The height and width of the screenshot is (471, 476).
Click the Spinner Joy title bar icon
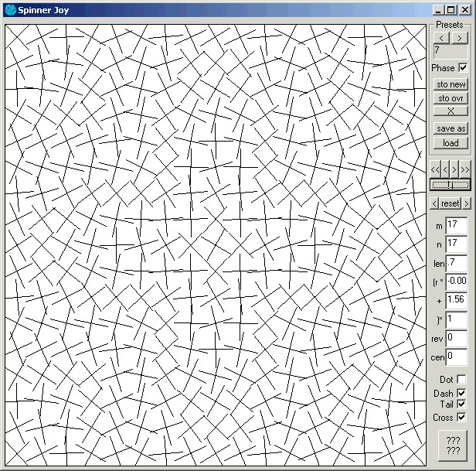pyautogui.click(x=10, y=10)
